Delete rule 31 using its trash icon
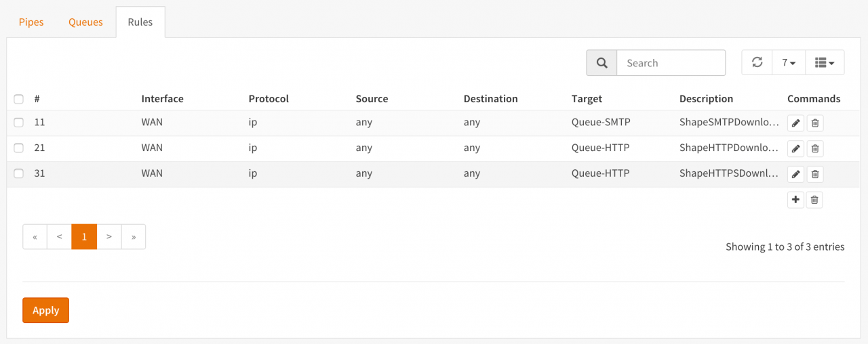The image size is (868, 344). coord(815,174)
